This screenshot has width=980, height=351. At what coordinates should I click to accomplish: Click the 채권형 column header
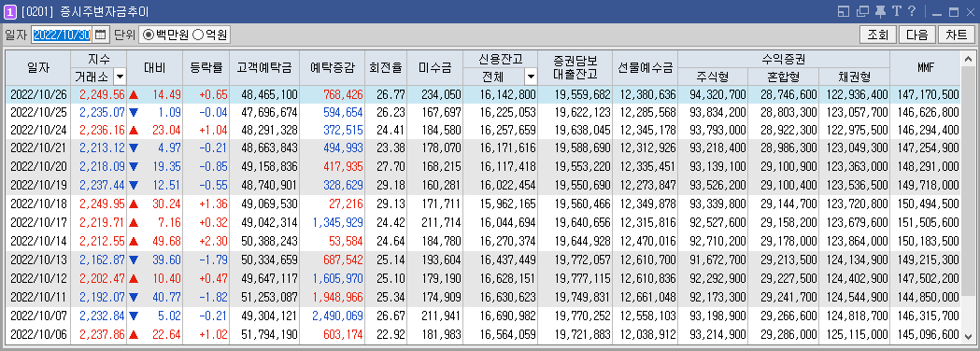[x=854, y=77]
